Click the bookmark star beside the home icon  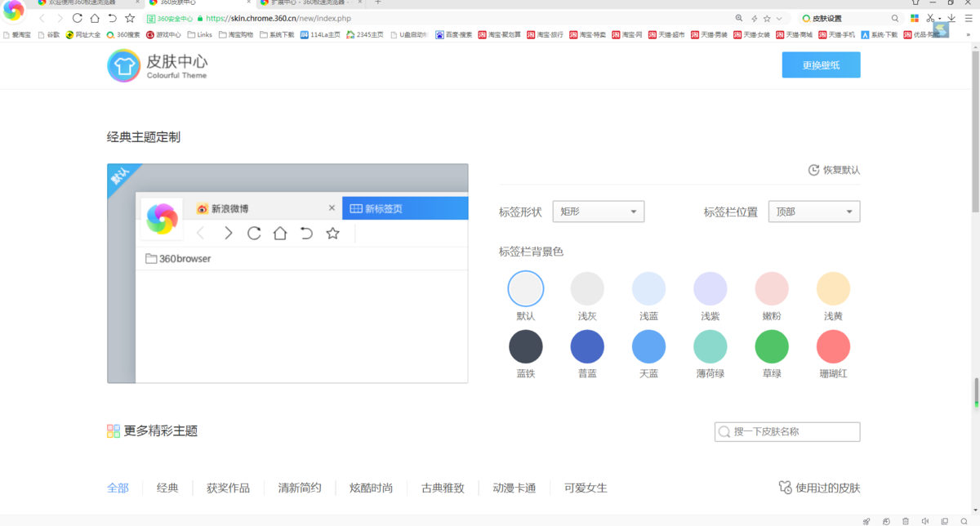130,18
